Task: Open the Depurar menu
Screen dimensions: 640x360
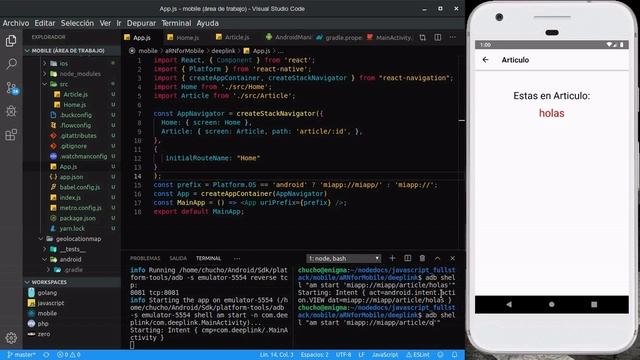Action: coord(141,23)
